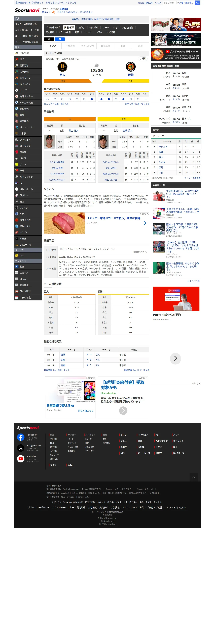Close the B型肝炎給付金 ad
Image resolution: width=215 pixels, height=644 pixels.
[147, 378]
